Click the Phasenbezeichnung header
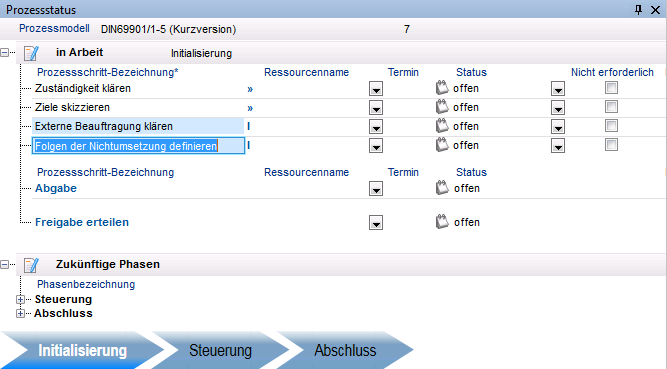The image size is (667, 369). click(x=86, y=284)
